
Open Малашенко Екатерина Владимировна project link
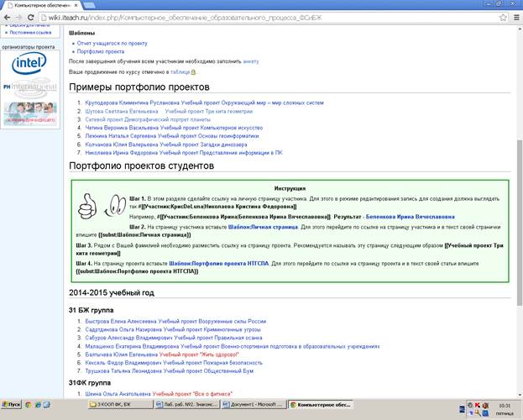(233, 347)
